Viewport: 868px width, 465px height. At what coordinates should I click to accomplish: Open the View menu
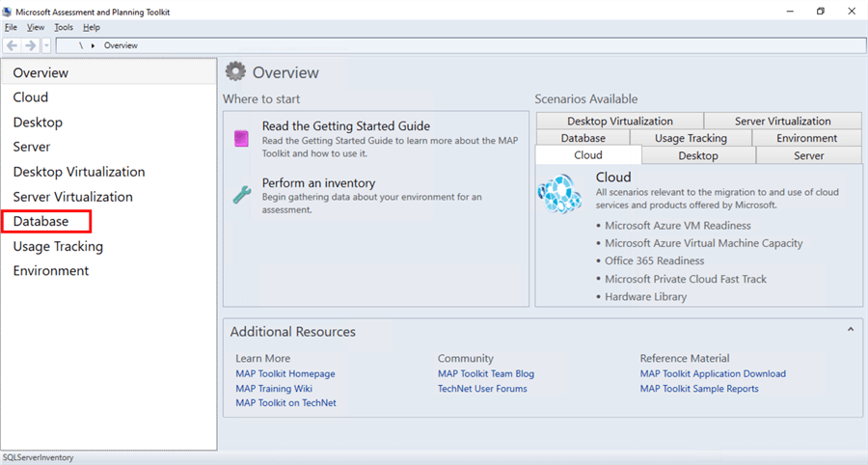[x=36, y=28]
